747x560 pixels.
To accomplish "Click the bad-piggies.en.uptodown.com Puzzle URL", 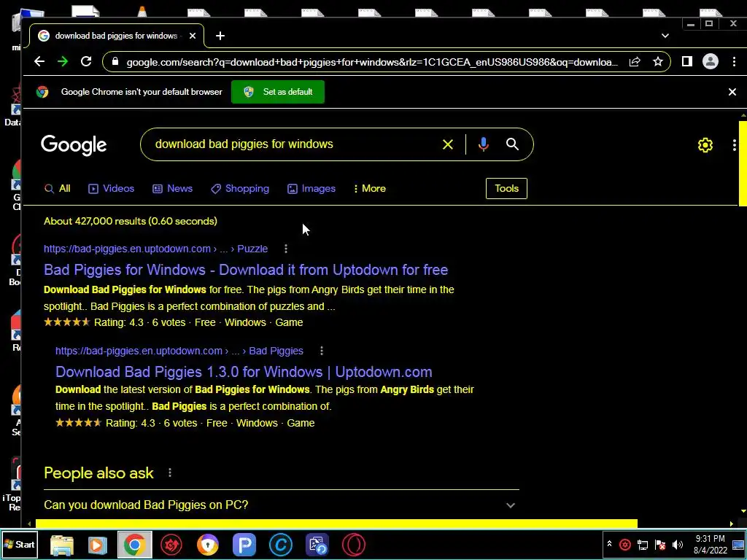I will click(156, 249).
